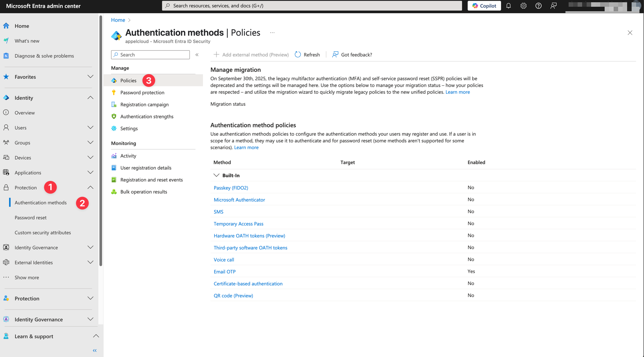The height and width of the screenshot is (357, 644).
Task: Open settings gear in top bar
Action: [x=524, y=6]
